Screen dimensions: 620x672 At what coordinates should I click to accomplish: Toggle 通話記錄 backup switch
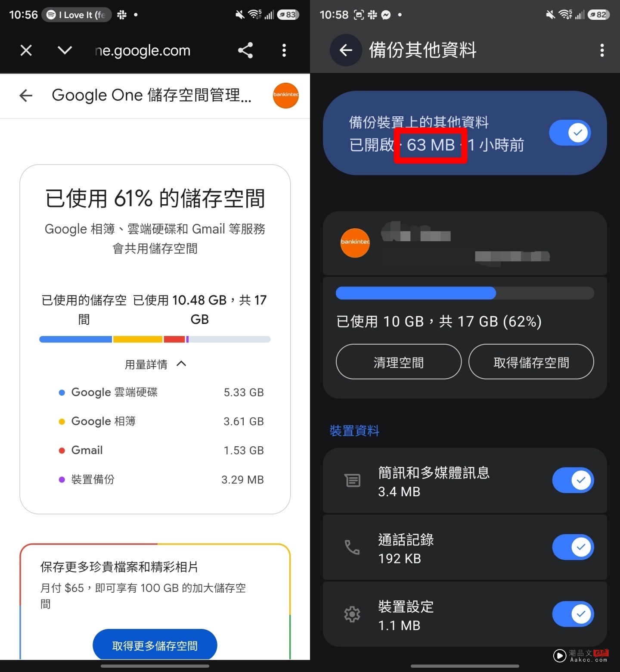(573, 547)
